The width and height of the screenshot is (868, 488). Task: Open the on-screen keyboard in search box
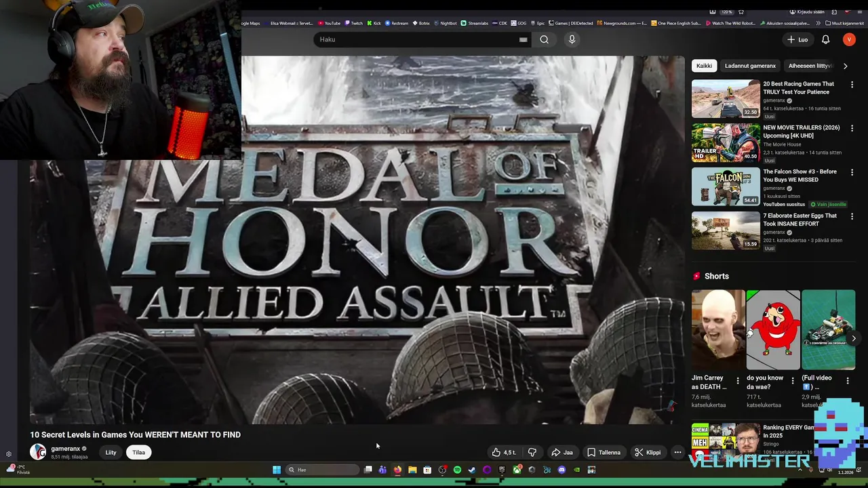coord(523,39)
